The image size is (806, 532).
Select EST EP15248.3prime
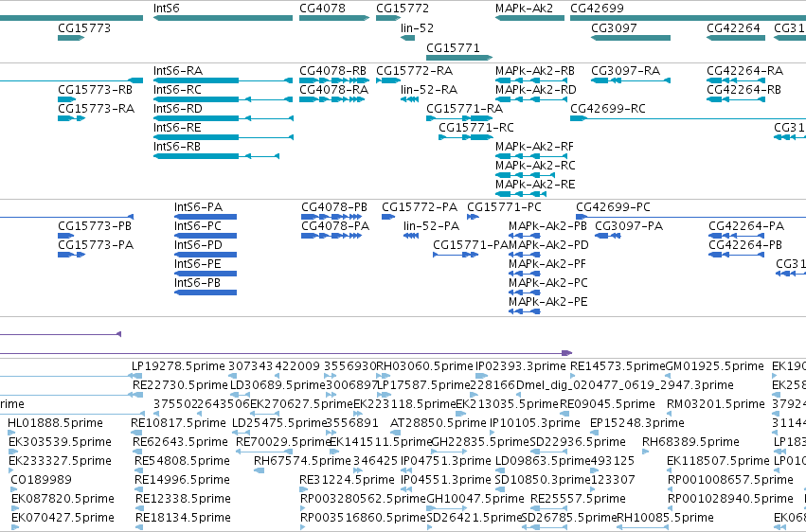pos(636,423)
